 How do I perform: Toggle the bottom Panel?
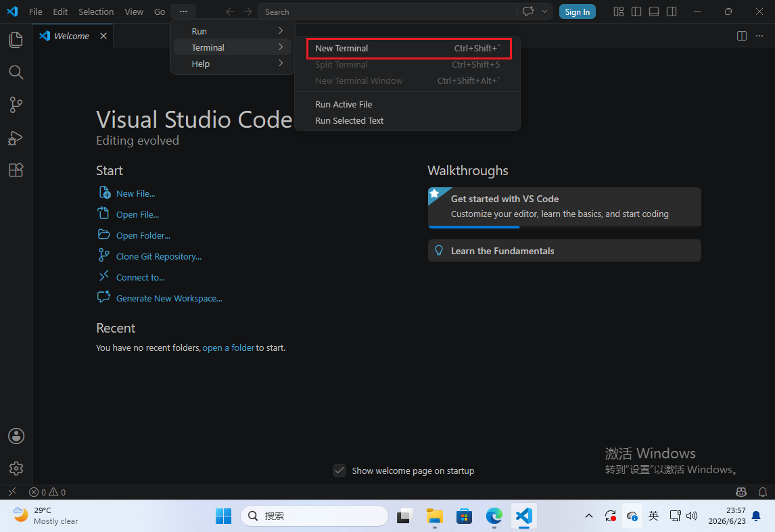coord(654,11)
